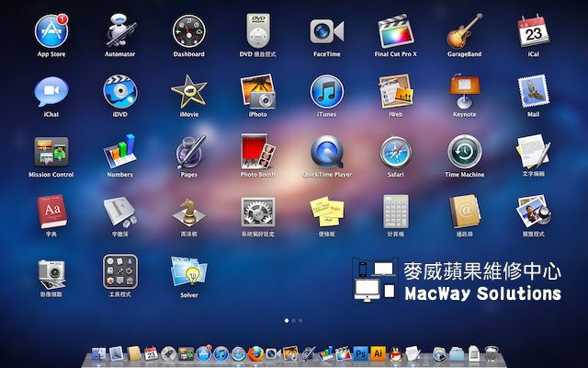Launch the 通訊錄 Address Book in Launchpad
Image resolution: width=588 pixels, height=368 pixels.
[x=464, y=213]
